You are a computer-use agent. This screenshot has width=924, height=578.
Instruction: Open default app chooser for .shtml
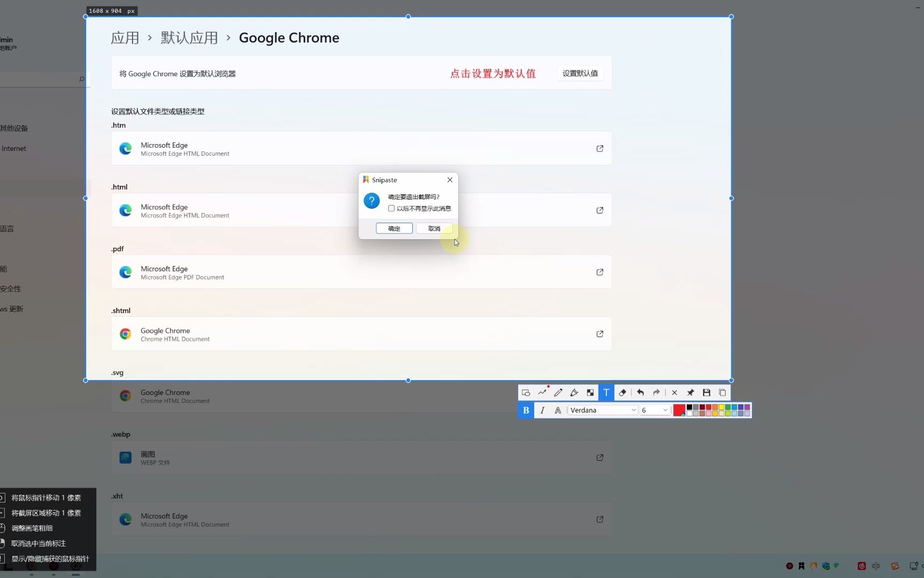coord(600,334)
